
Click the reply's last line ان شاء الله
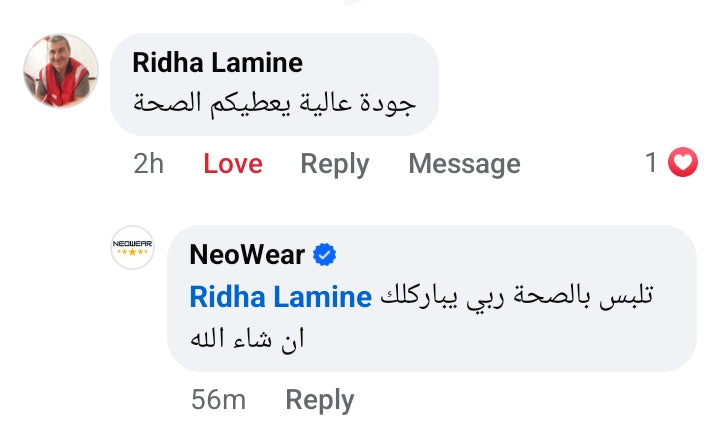(247, 339)
